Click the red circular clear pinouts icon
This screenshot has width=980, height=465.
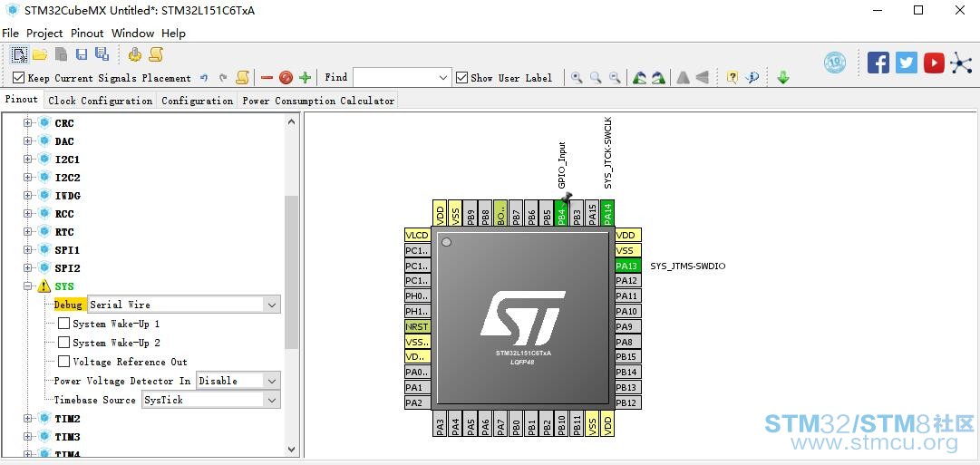click(x=286, y=78)
